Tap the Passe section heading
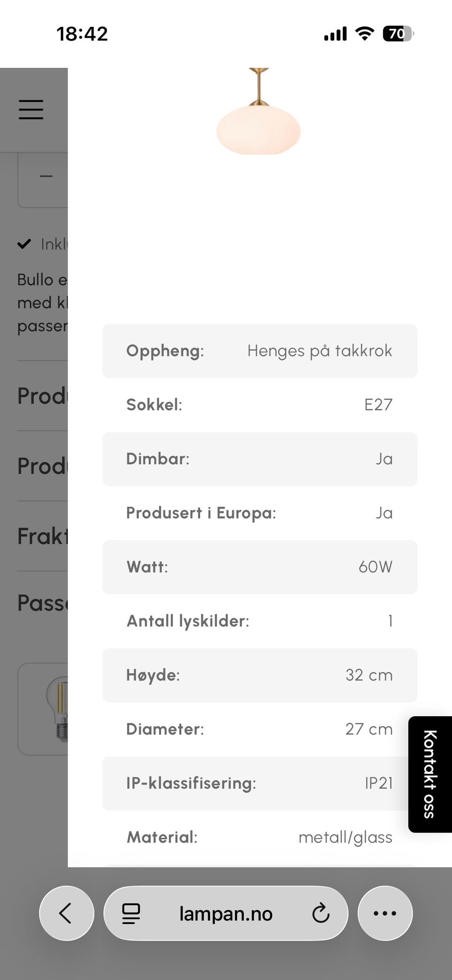The width and height of the screenshot is (452, 980). point(42,603)
